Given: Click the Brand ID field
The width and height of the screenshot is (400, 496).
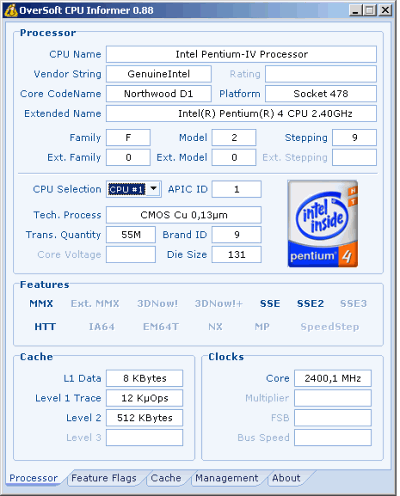Looking at the screenshot, I should click(x=237, y=235).
